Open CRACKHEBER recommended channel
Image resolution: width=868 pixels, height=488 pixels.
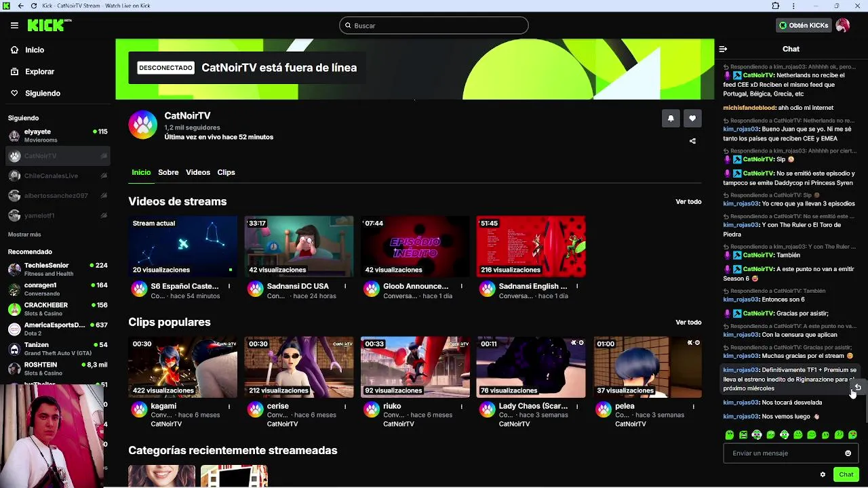58,309
